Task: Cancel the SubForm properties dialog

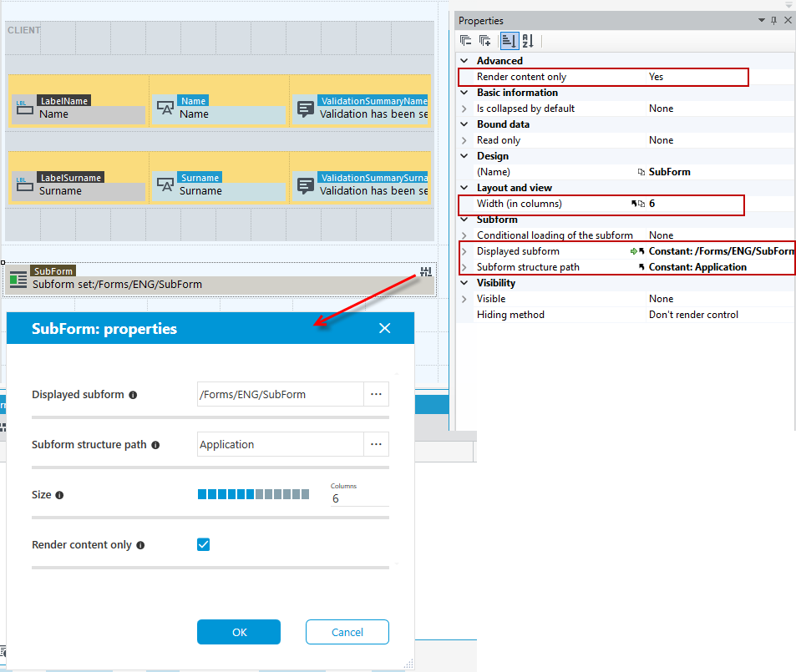Action: [347, 632]
